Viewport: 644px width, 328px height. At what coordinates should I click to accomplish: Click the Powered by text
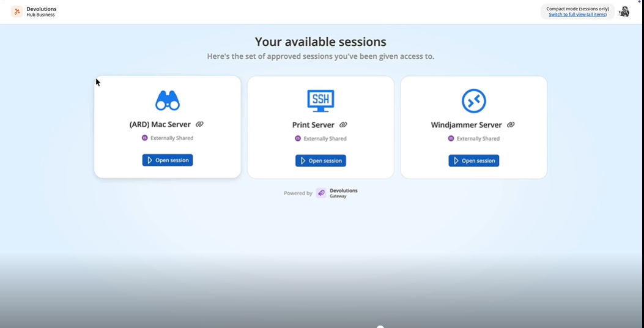click(x=298, y=193)
